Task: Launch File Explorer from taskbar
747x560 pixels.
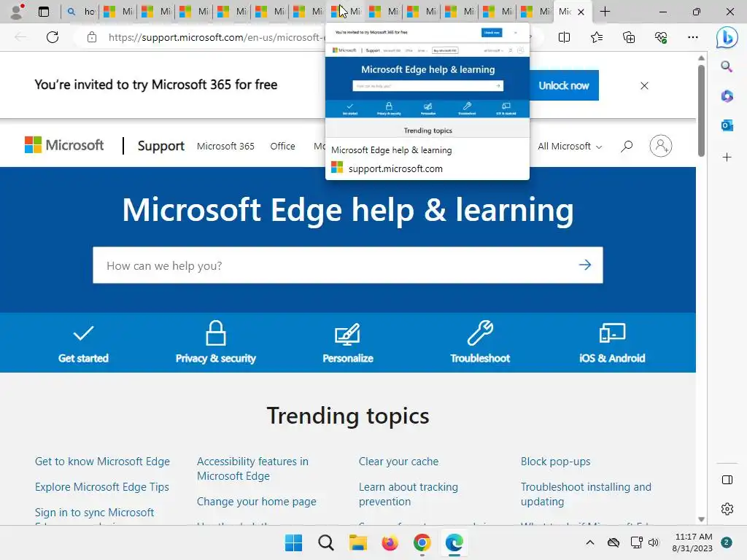Action: [357, 542]
